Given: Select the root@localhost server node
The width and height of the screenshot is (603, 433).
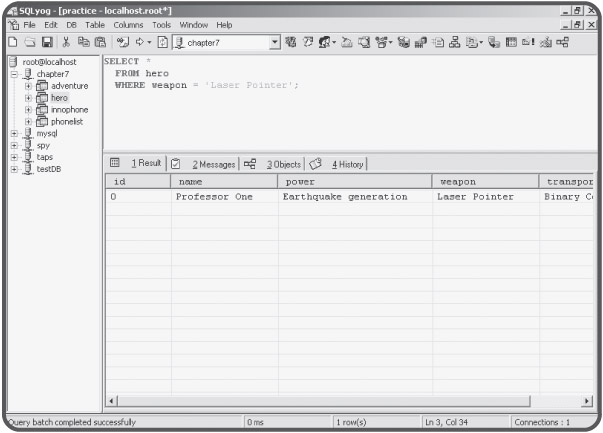Looking at the screenshot, I should tap(40, 62).
